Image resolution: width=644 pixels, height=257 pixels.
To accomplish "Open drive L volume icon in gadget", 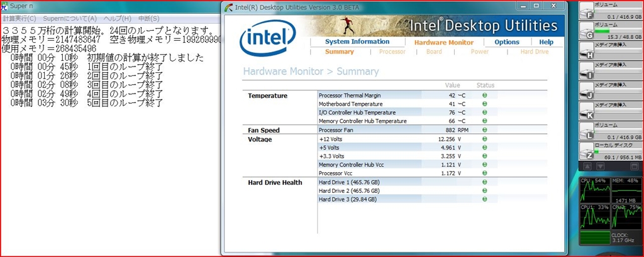I will coord(587,131).
